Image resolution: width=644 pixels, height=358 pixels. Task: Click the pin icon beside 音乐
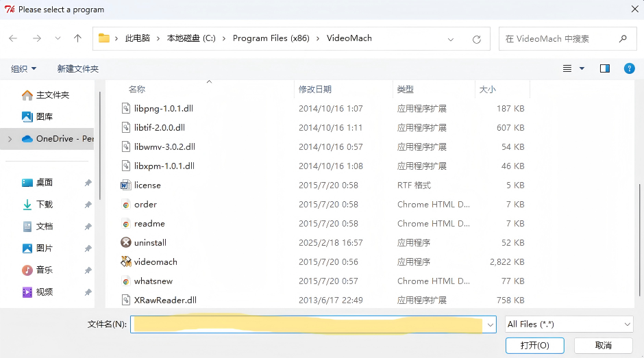tap(88, 270)
